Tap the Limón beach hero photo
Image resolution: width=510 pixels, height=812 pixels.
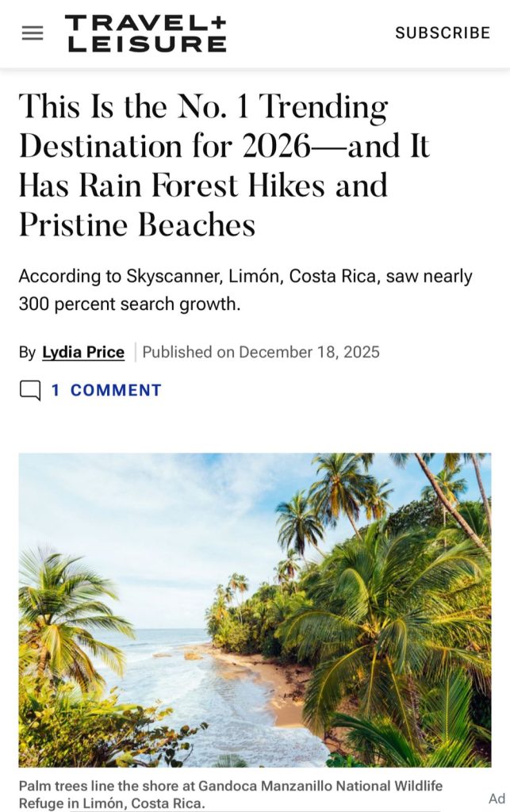[255, 610]
